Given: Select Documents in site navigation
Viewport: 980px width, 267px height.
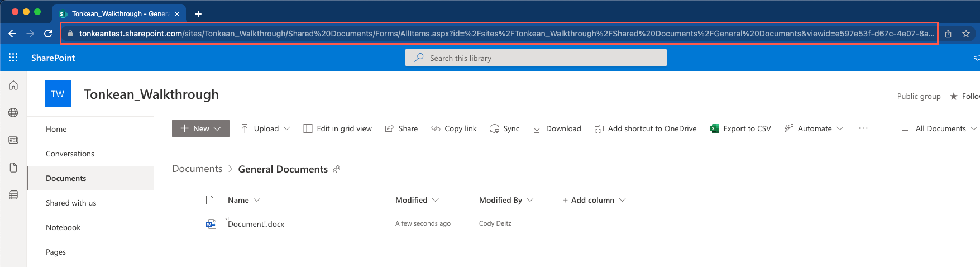Looking at the screenshot, I should pyautogui.click(x=90, y=178).
